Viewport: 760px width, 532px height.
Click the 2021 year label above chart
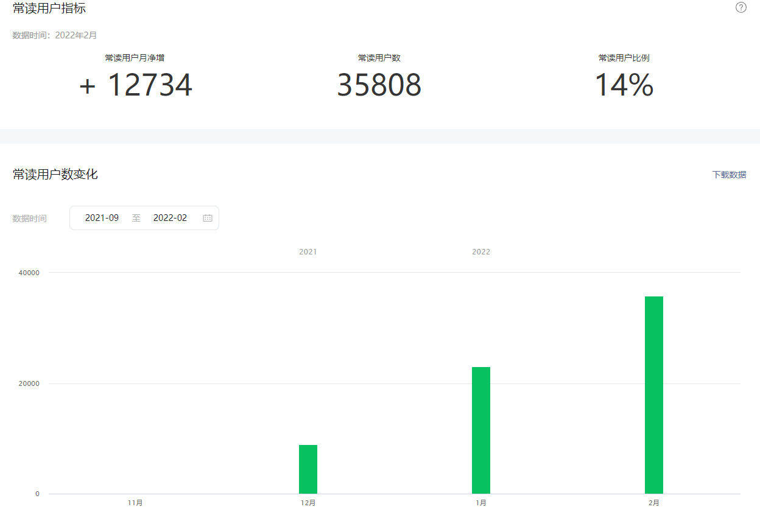(308, 252)
